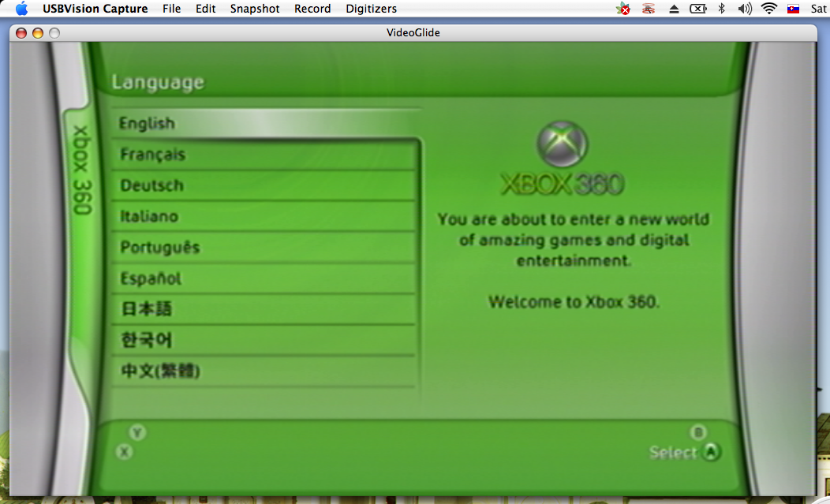Select 日本語 in the Language list

(x=264, y=309)
